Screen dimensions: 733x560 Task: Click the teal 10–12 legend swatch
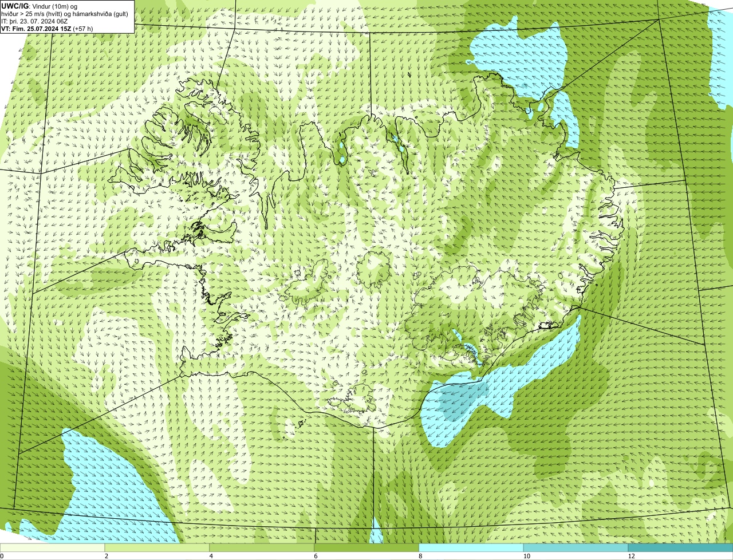(x=576, y=548)
